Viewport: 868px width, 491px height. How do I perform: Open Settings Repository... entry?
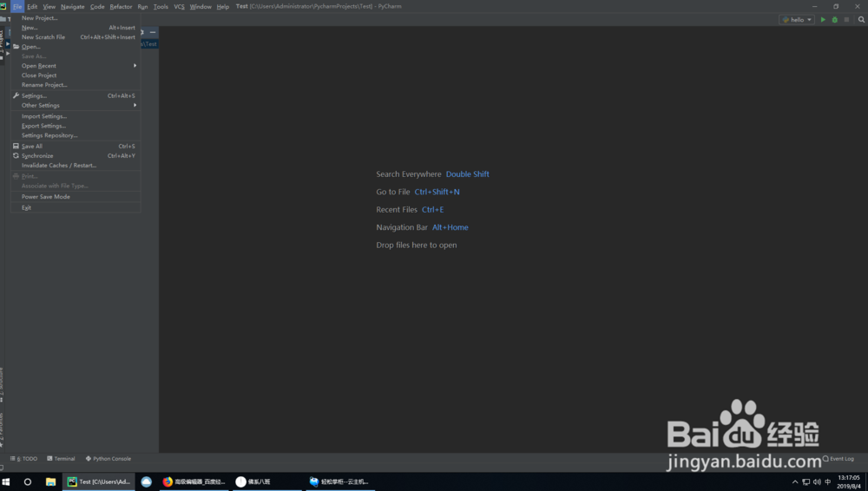(76, 135)
